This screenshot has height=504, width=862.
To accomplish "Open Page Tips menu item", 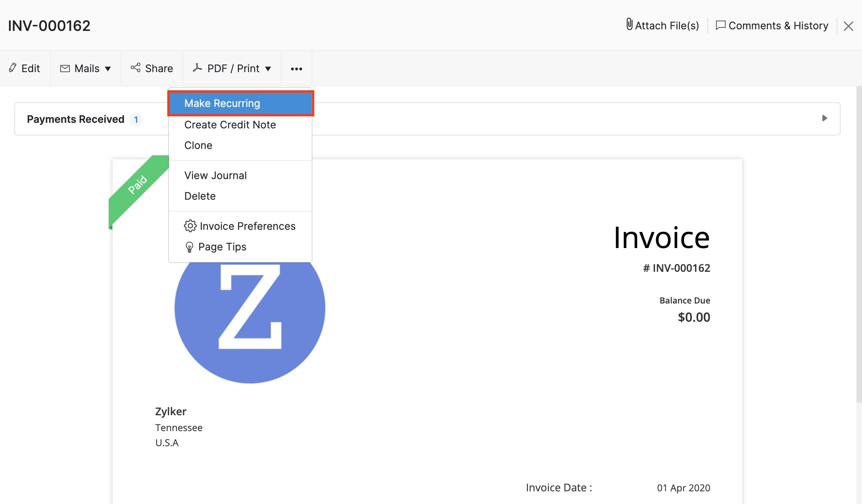I will click(240, 247).
